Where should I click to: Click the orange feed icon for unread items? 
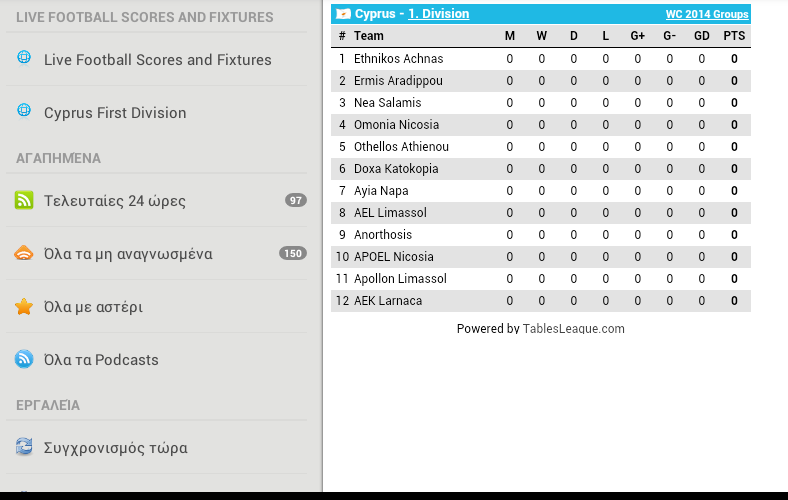click(x=24, y=253)
